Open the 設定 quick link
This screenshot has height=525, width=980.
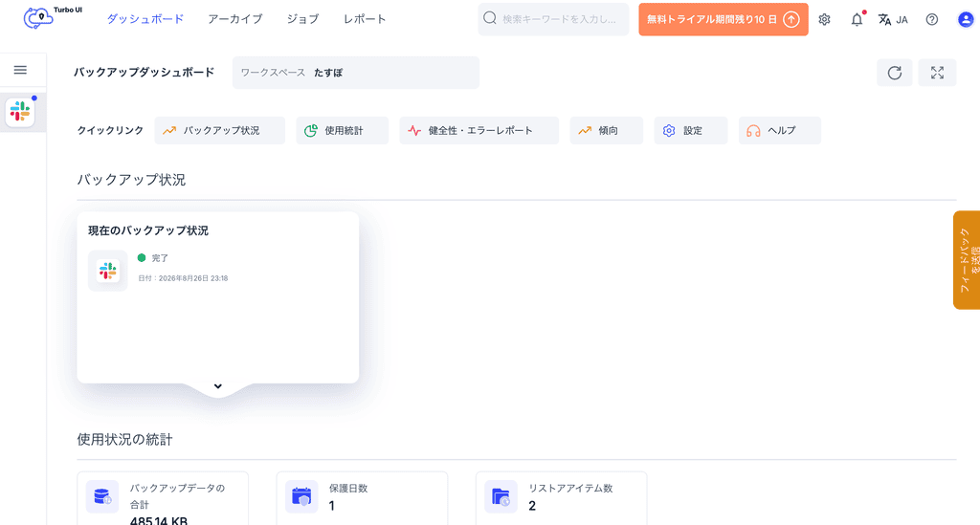(691, 130)
